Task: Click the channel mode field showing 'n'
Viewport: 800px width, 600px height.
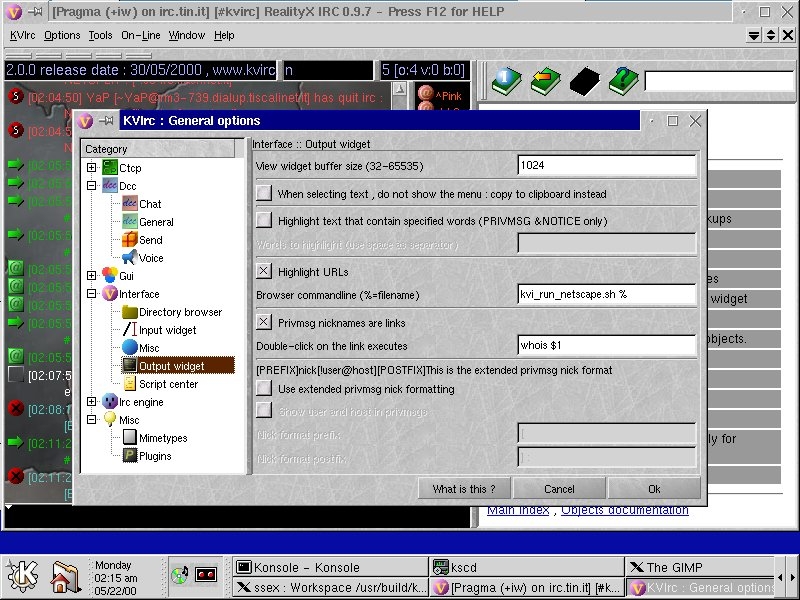Action: (x=329, y=70)
